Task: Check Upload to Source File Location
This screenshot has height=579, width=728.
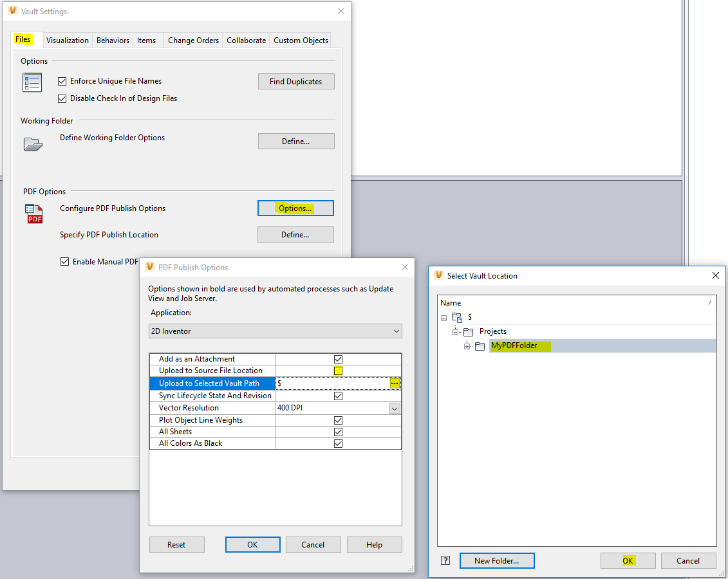Action: pos(338,371)
